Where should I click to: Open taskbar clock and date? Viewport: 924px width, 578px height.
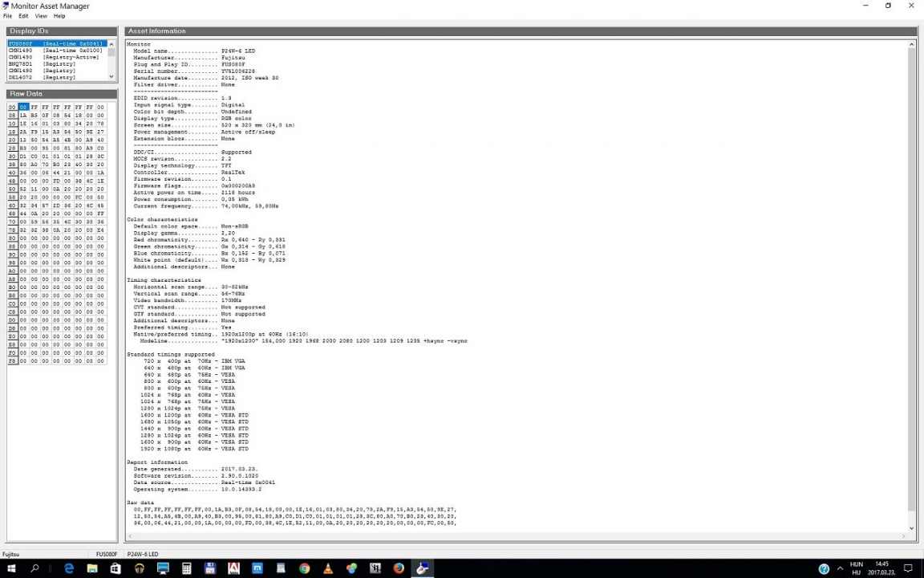pos(882,568)
